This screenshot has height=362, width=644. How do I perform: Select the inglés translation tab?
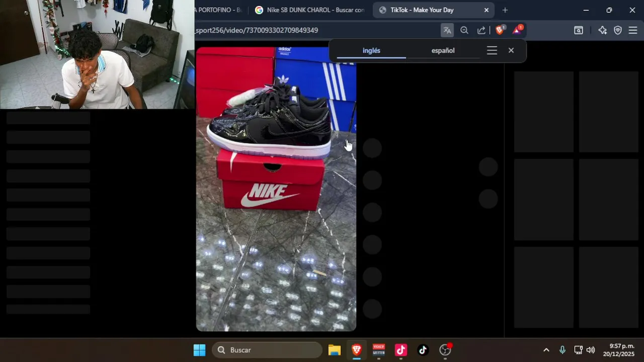371,51
